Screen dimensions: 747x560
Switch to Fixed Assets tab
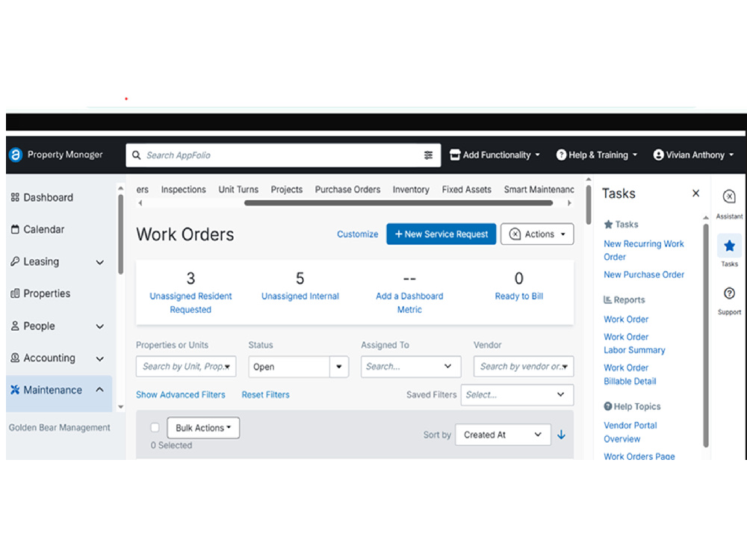466,190
